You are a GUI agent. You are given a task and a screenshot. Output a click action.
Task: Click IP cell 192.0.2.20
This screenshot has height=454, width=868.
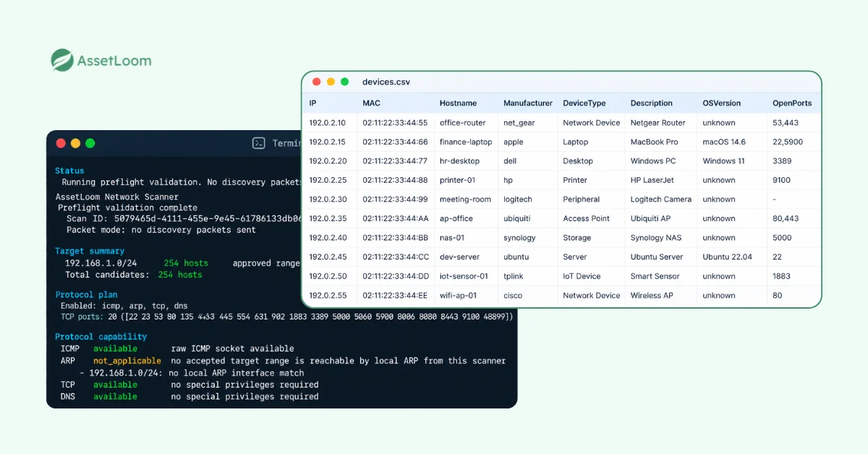(328, 161)
